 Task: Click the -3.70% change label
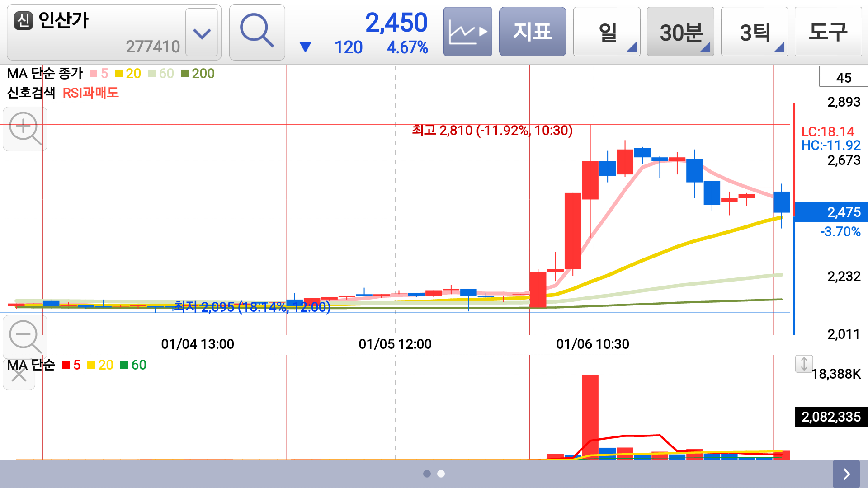840,232
